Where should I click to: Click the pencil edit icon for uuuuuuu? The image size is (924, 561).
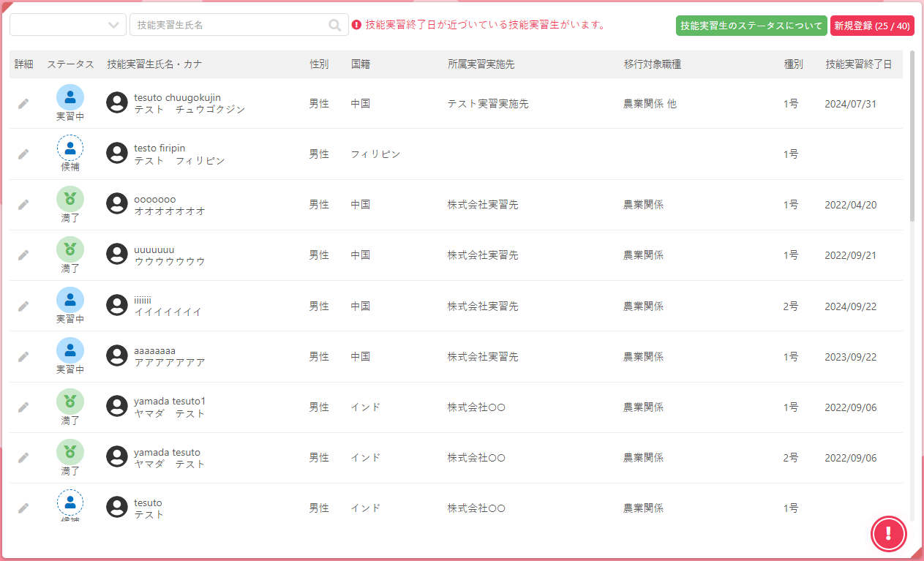pos(23,255)
